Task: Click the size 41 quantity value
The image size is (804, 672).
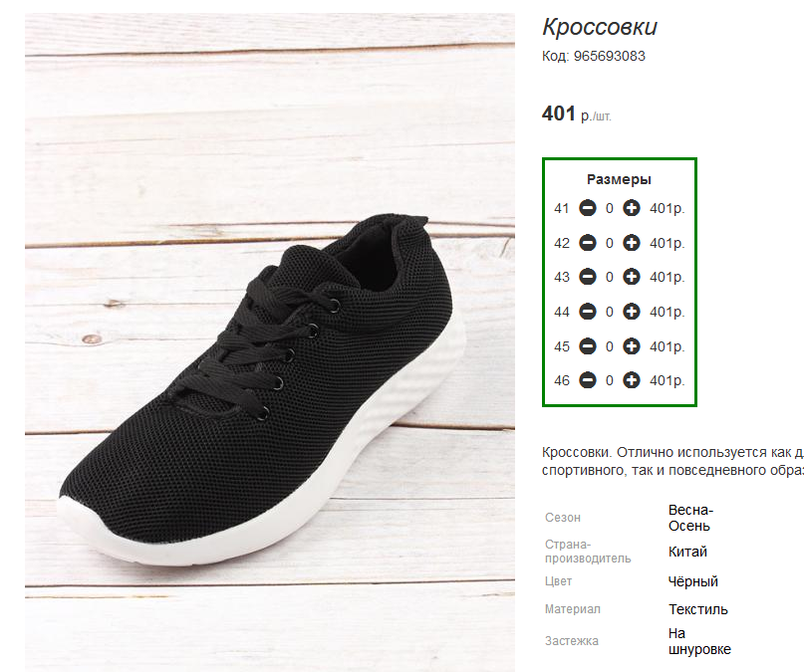Action: [x=609, y=208]
